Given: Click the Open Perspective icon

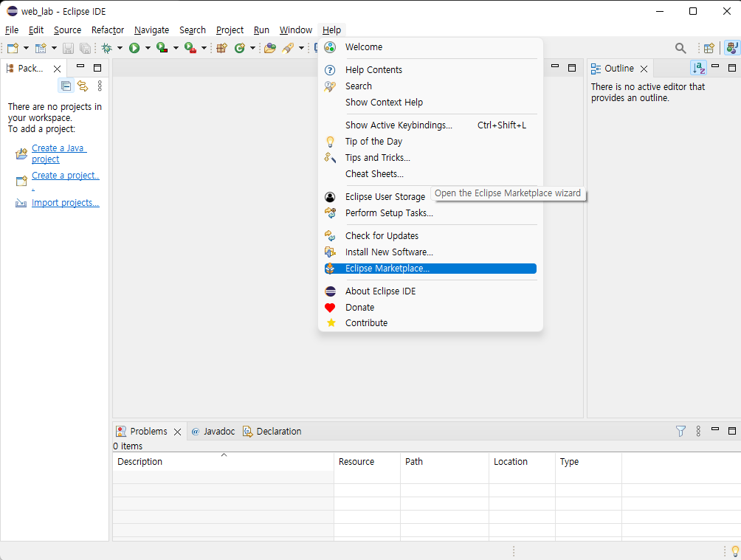Looking at the screenshot, I should [x=709, y=48].
